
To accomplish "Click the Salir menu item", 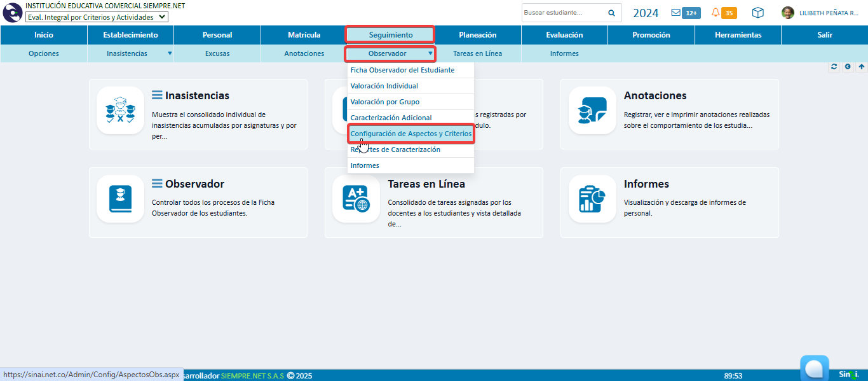I will point(824,35).
